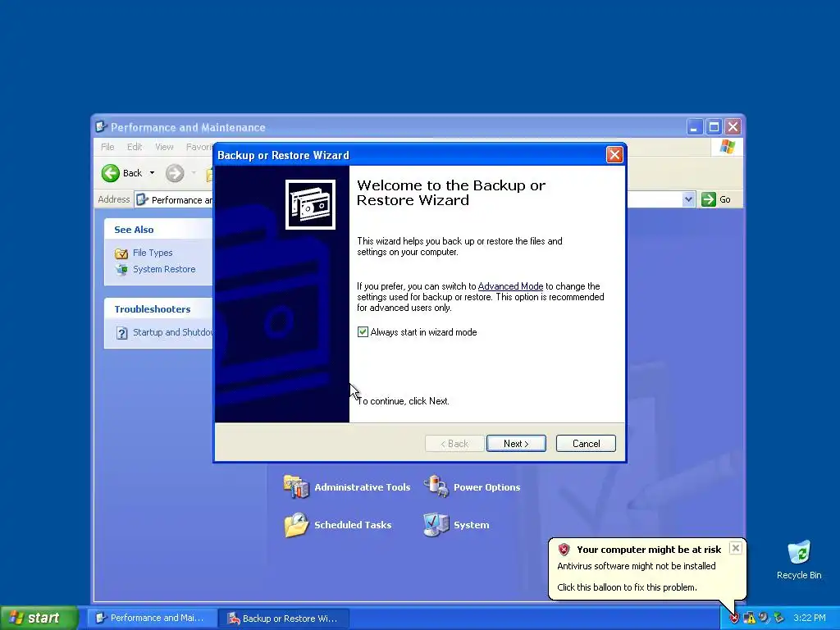Click the backup wizard tape icon
840x630 pixels.
point(310,204)
